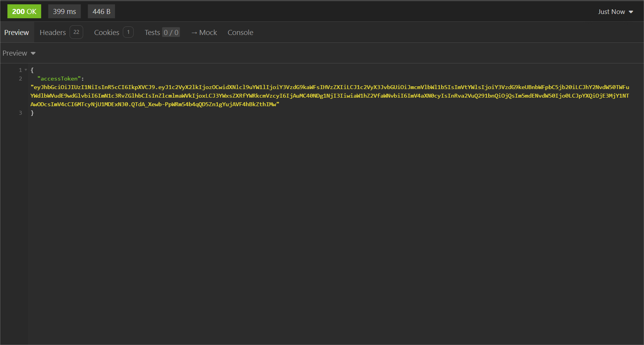This screenshot has height=345, width=644.
Task: Click the Tests 0 / 0 counter
Action: click(x=171, y=33)
